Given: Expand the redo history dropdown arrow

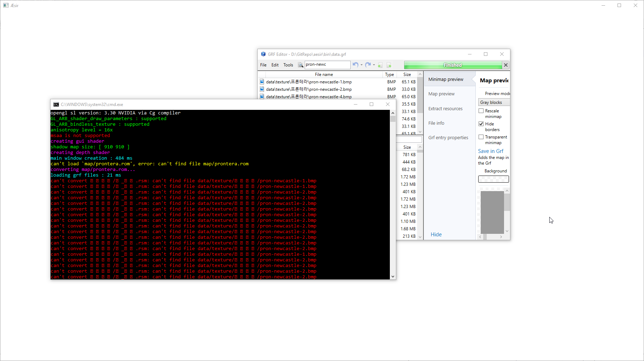Looking at the screenshot, I should (374, 65).
